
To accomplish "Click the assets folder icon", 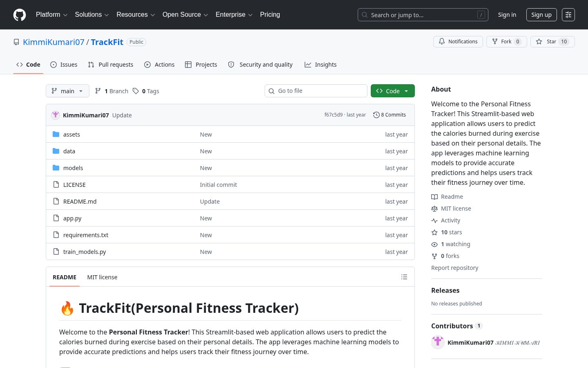I will point(56,134).
